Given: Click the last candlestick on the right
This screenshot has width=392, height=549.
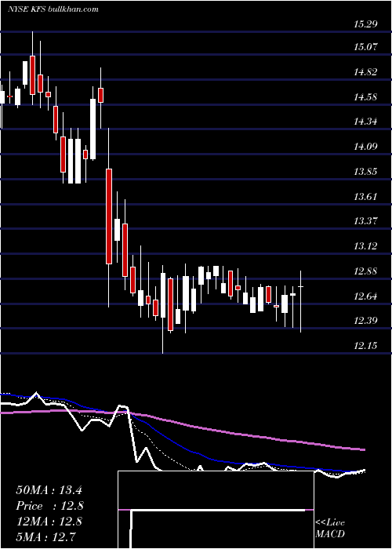Looking at the screenshot, I should 300,301.
